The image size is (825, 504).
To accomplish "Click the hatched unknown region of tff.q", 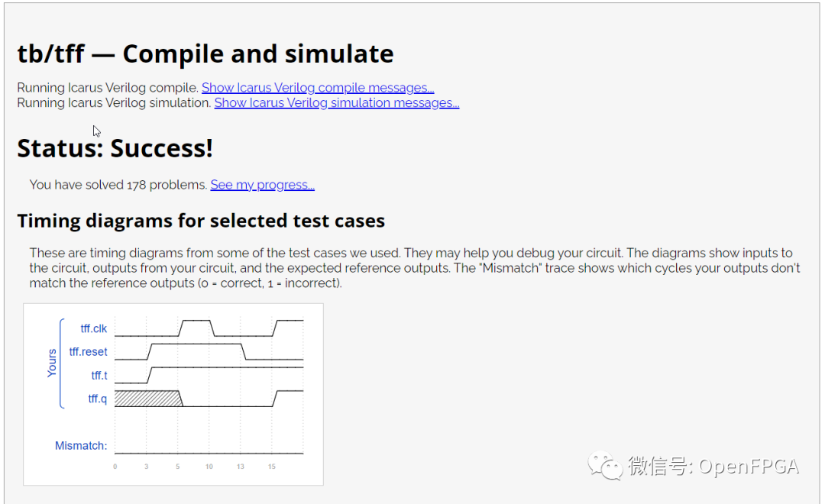I will (147, 398).
